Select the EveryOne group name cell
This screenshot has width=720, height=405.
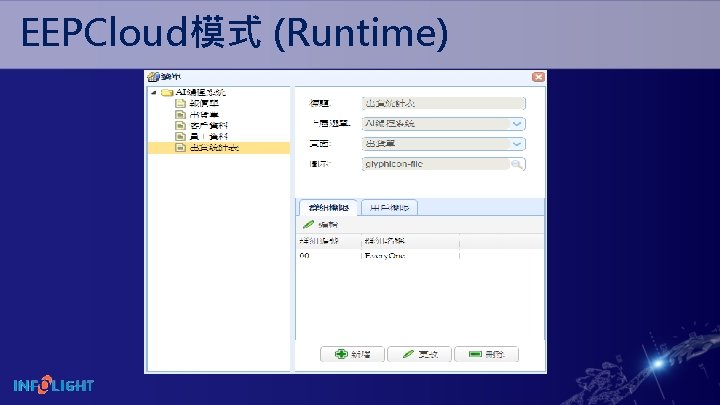point(410,256)
